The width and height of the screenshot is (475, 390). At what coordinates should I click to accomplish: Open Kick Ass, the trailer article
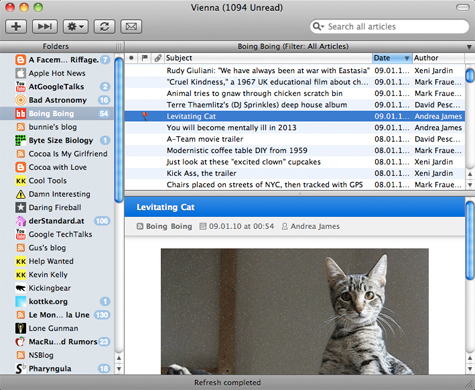coord(295,173)
